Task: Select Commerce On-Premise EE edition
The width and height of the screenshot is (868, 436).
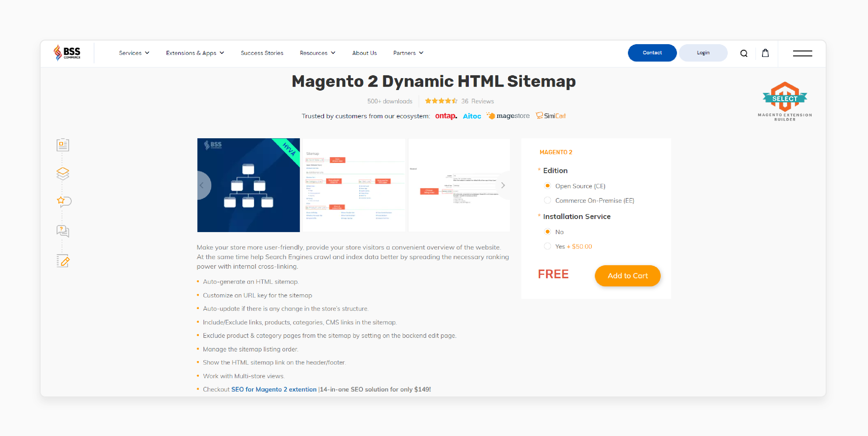Action: tap(547, 200)
